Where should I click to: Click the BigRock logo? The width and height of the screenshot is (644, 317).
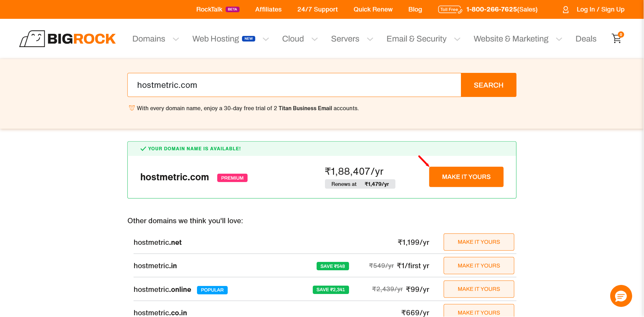click(x=67, y=39)
